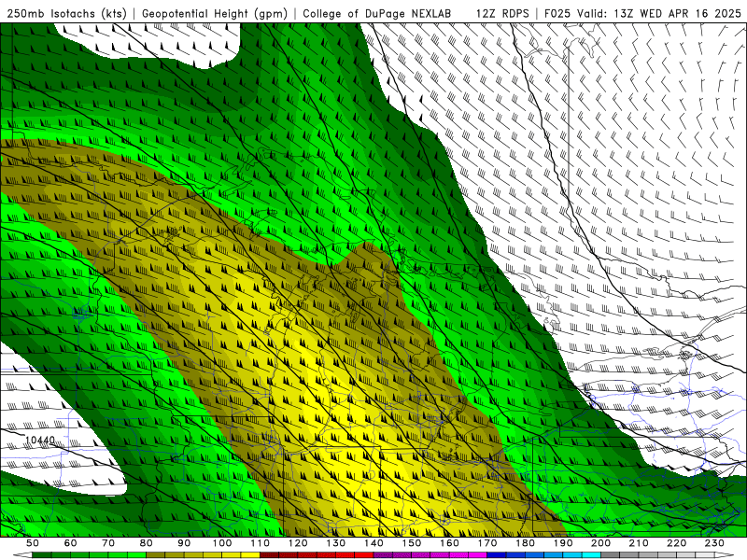Viewport: 747px width, 560px height.
Task: Click the 120 value on the color scale
Action: pos(298,543)
